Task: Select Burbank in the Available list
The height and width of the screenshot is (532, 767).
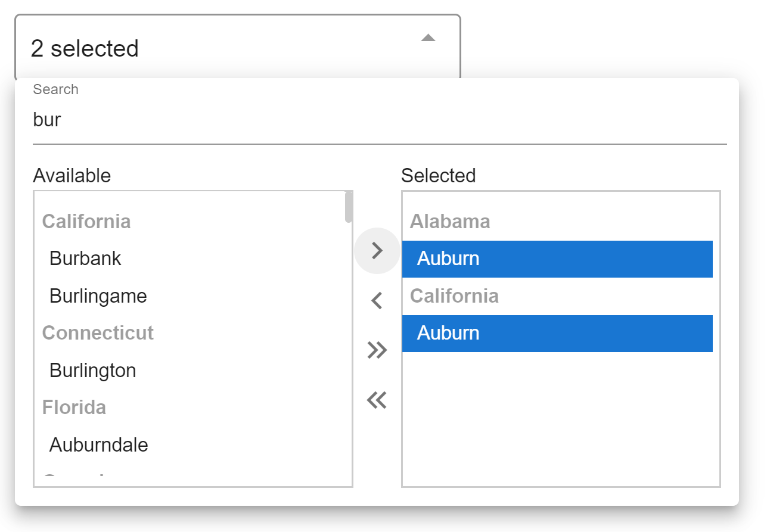Action: (85, 259)
